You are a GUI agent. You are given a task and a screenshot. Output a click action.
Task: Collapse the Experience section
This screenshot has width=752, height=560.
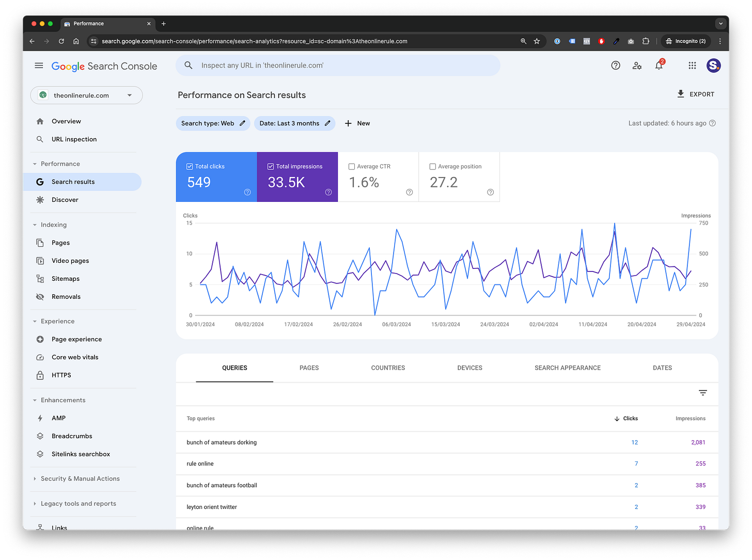coord(54,321)
